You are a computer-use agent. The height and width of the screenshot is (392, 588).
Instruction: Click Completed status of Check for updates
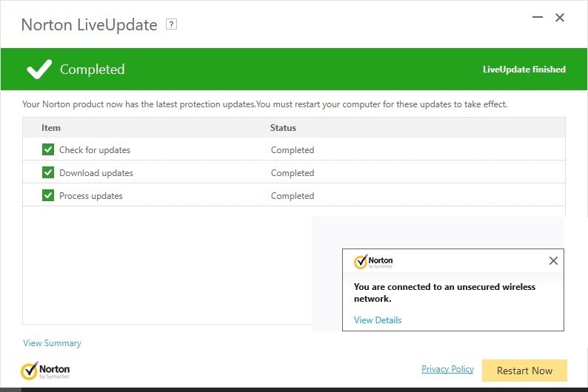293,149
